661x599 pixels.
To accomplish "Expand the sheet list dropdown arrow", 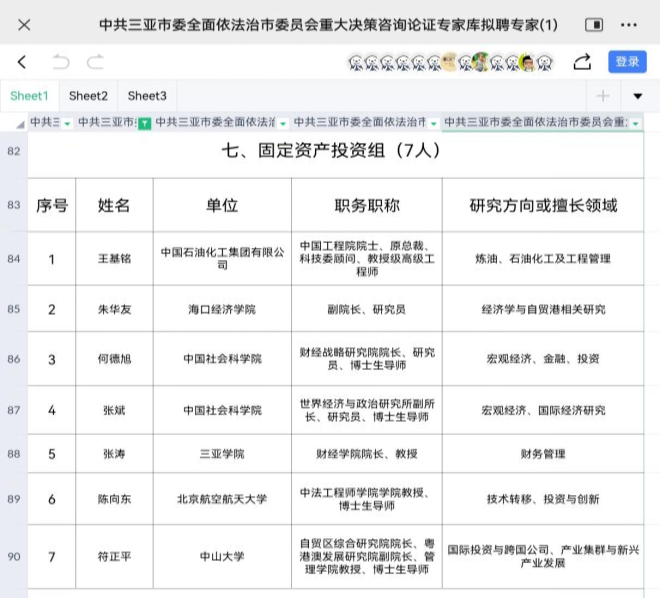I will coord(637,96).
